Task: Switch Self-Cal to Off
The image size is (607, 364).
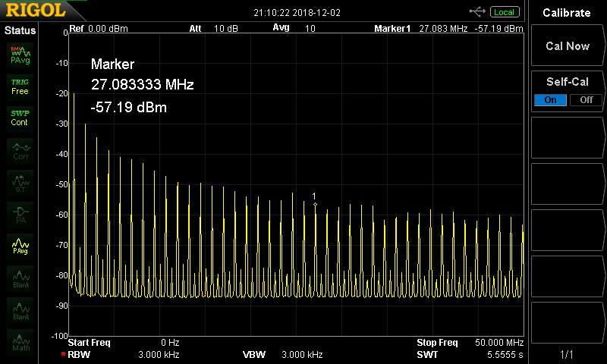Action: (x=586, y=100)
